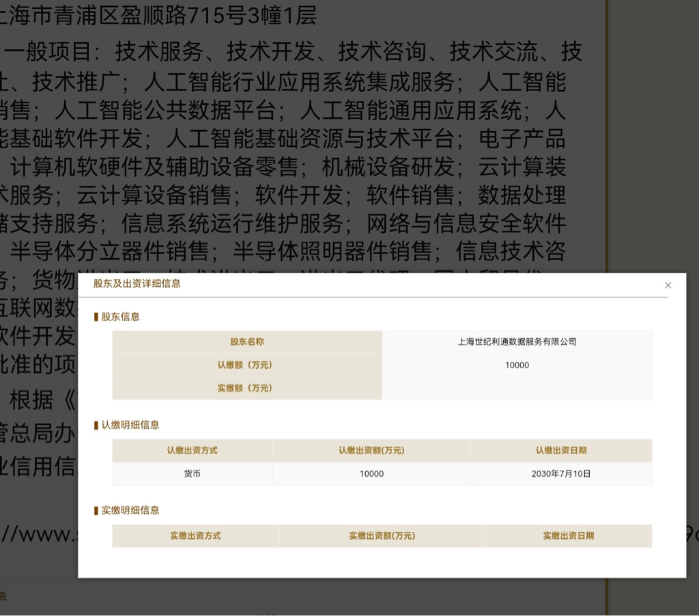Click the 认缴明细信息 section heading

click(130, 425)
